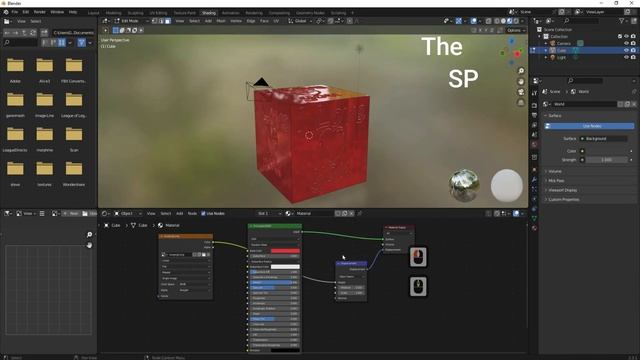Toggle render camera icon for Light row
Image resolution: width=640 pixels, height=360 pixels.
click(633, 58)
